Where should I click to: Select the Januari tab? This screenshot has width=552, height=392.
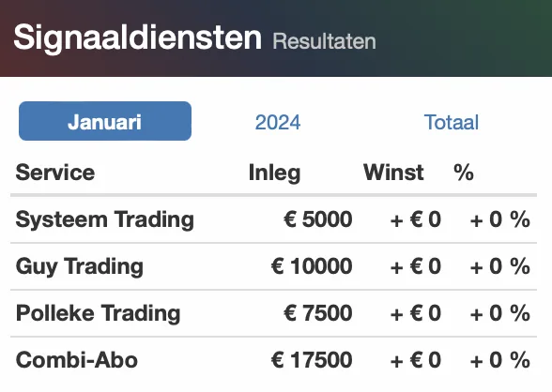click(x=105, y=121)
